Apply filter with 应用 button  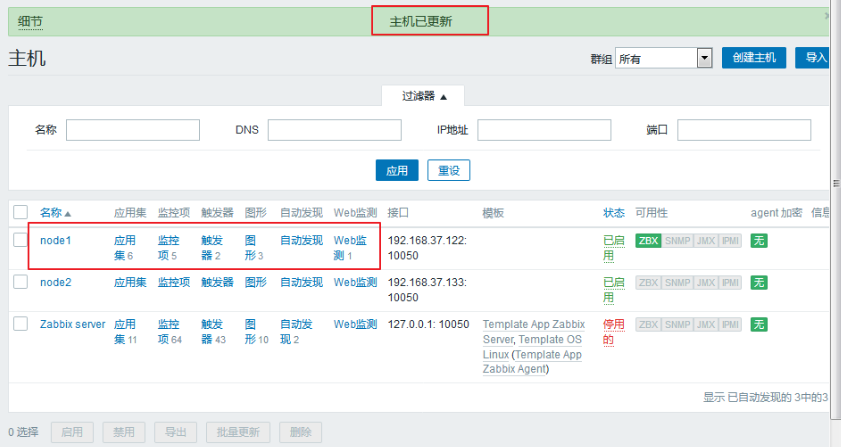tap(397, 170)
